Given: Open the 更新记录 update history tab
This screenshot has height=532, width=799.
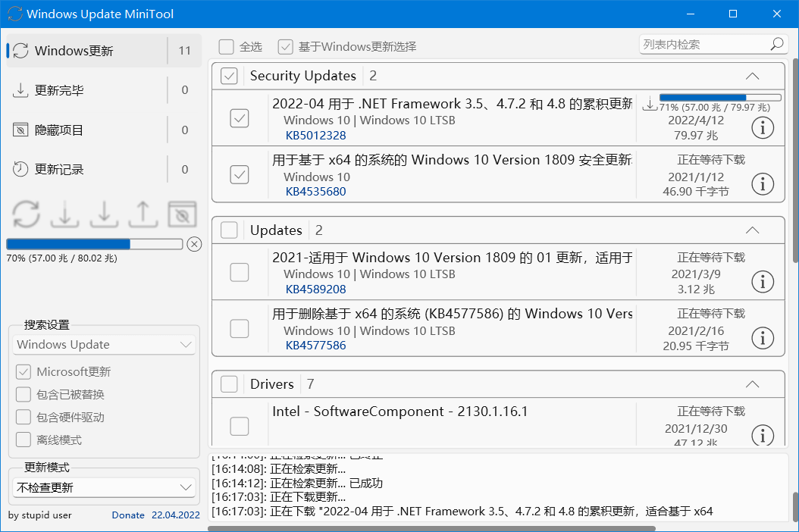Looking at the screenshot, I should pyautogui.click(x=104, y=169).
